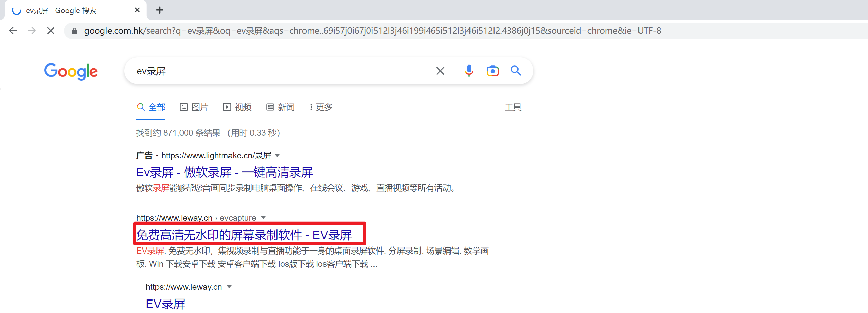Switch to the 视频 videos tab
Image resolution: width=868 pixels, height=313 pixels.
[237, 107]
